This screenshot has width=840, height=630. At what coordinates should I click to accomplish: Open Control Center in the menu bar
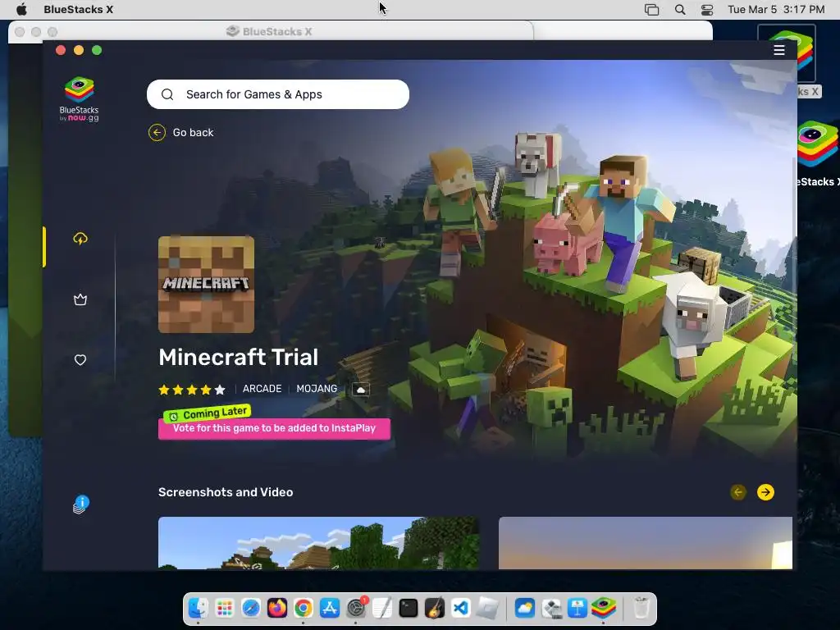(707, 10)
